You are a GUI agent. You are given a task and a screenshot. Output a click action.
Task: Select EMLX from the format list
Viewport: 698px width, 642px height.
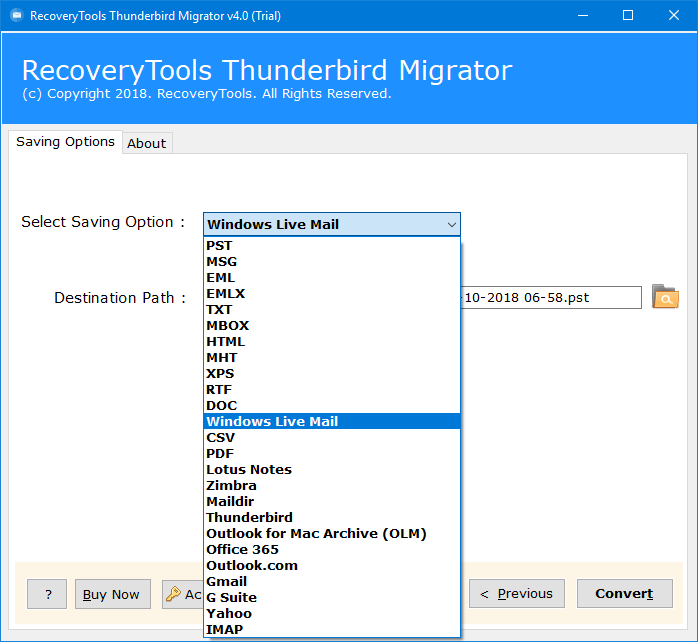(332, 294)
